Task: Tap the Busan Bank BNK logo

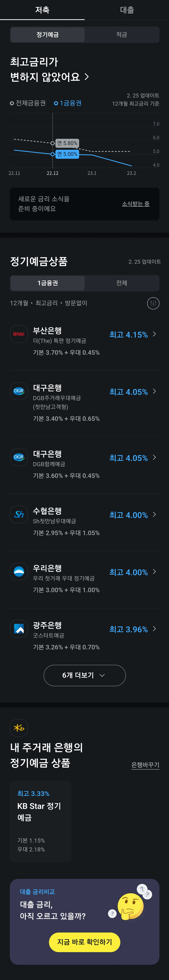Action: pos(19,334)
